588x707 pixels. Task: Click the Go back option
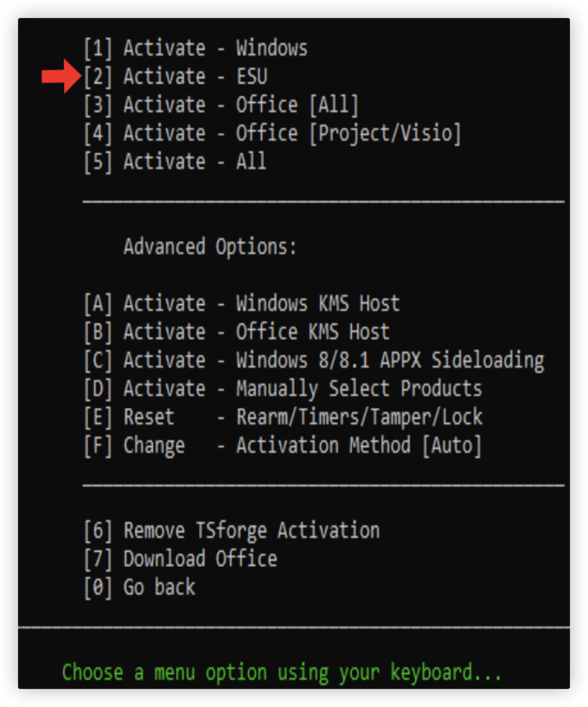click(140, 587)
